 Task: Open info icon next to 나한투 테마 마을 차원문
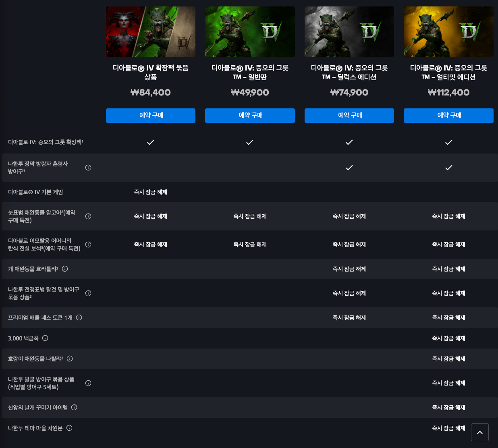click(x=69, y=428)
